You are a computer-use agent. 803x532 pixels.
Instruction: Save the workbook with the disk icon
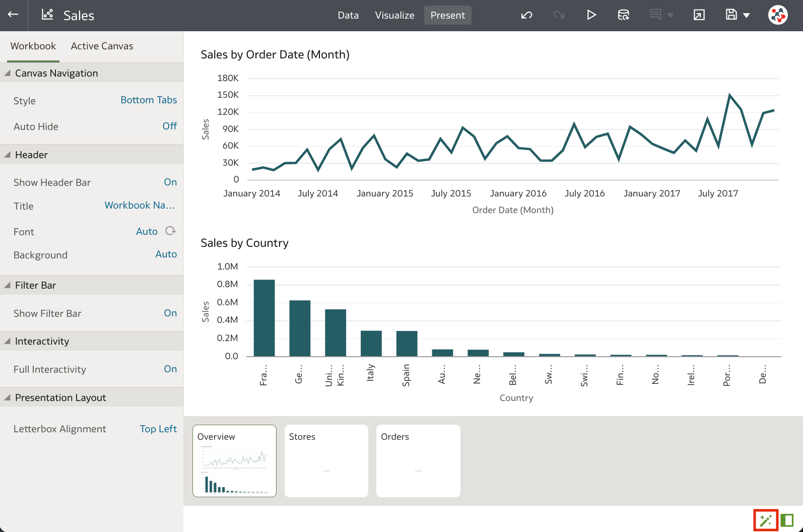[x=731, y=15]
